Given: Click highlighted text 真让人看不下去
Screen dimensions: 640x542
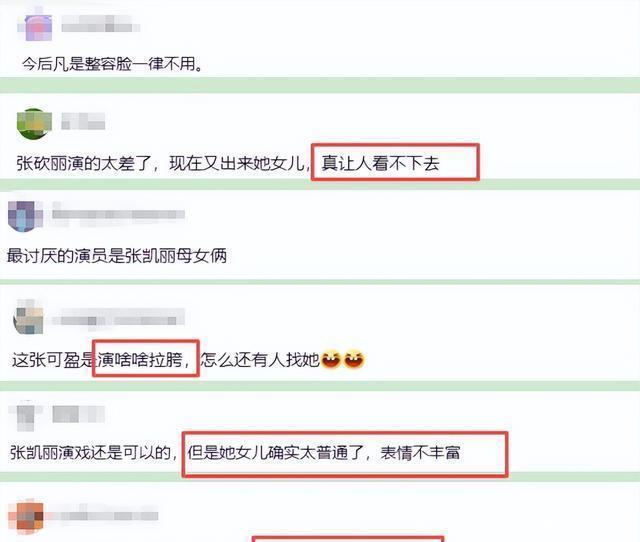Looking at the screenshot, I should 380,164.
